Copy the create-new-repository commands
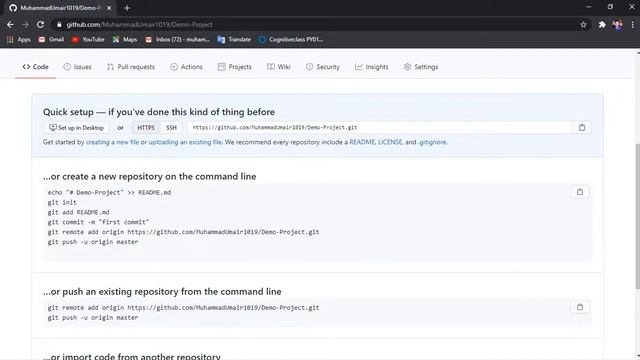 click(580, 192)
